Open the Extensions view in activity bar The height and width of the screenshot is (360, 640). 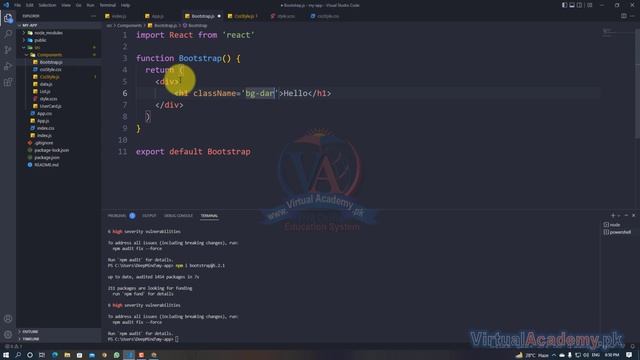(8, 82)
